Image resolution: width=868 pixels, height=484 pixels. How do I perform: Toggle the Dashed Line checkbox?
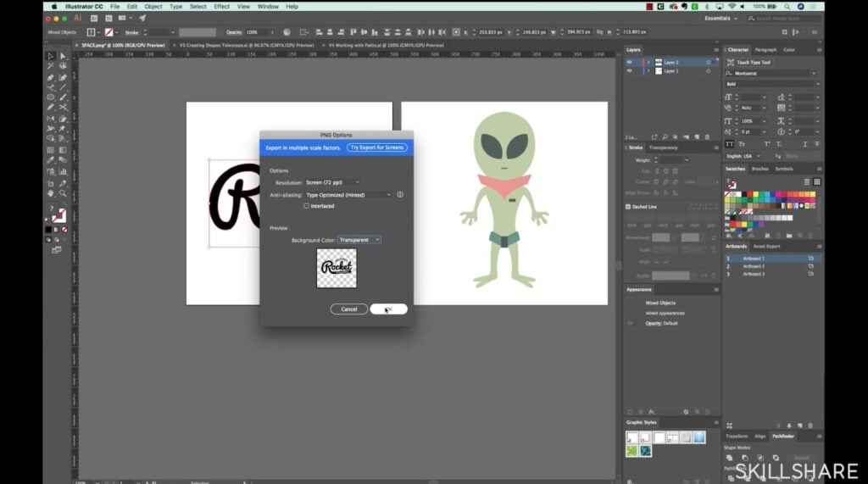point(628,207)
